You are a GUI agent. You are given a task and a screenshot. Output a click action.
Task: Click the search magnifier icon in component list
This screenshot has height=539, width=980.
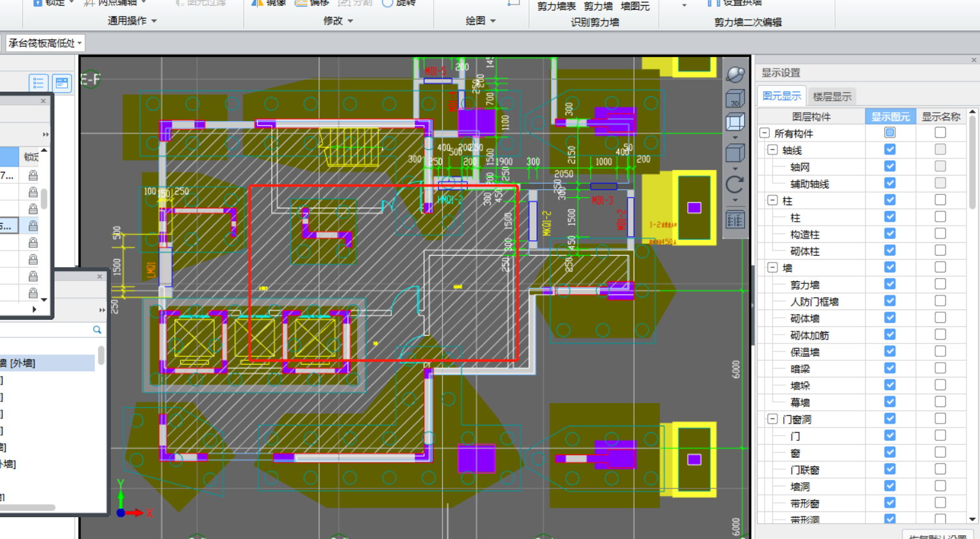tap(97, 329)
